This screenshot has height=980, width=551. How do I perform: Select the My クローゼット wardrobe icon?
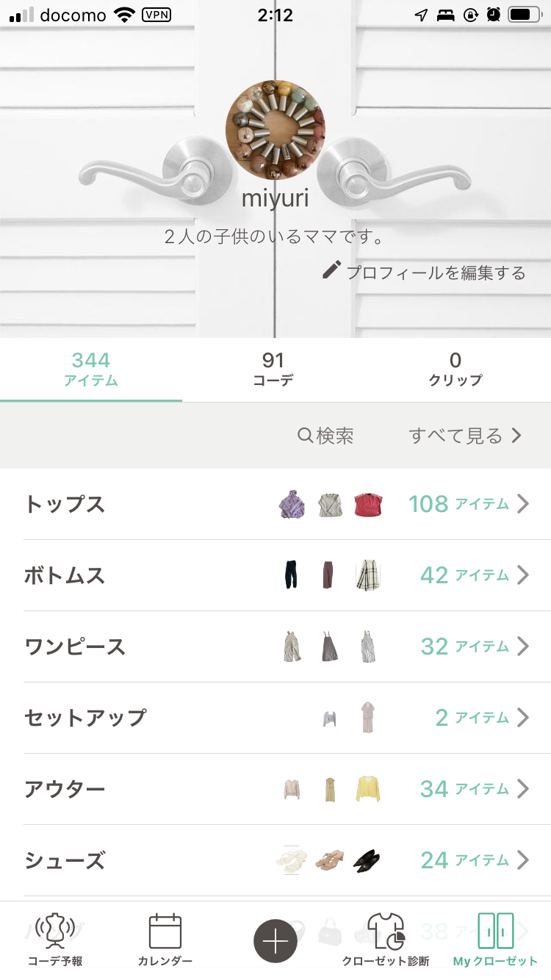coord(495,932)
